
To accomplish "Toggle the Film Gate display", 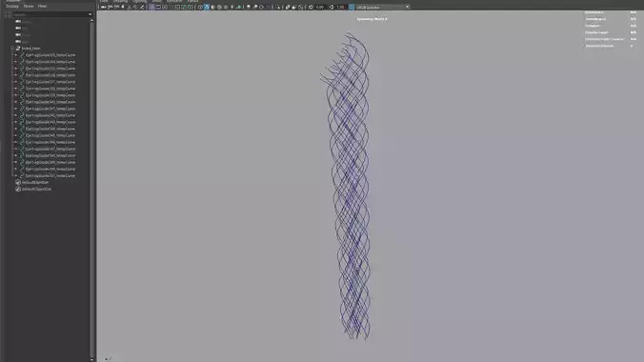I will click(x=158, y=7).
